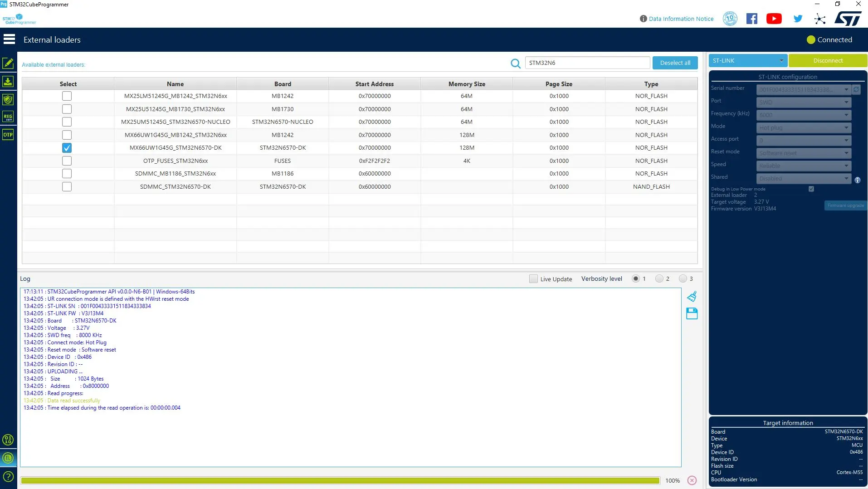Open the Reset mode dropdown

pos(804,153)
